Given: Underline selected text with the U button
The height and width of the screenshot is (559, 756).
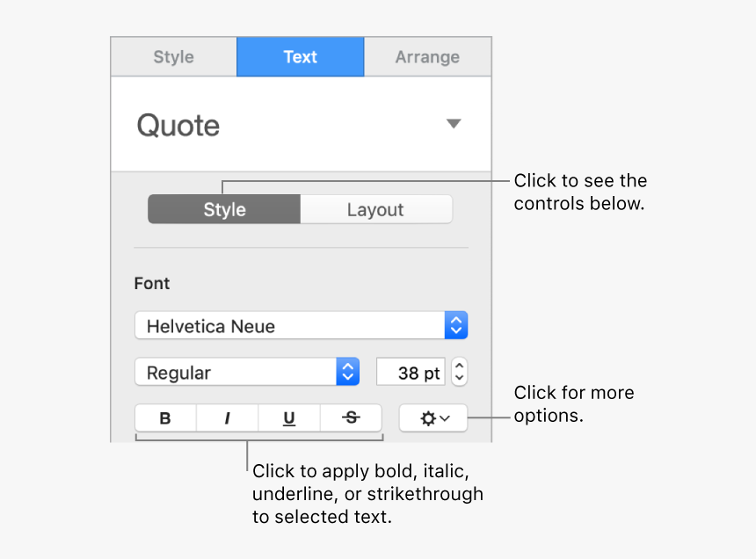Looking at the screenshot, I should coord(289,418).
